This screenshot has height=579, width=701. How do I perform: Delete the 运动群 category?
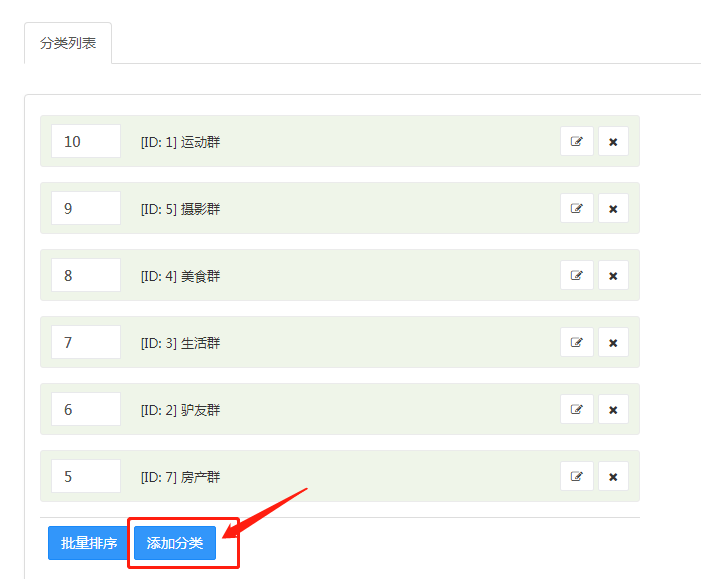[613, 141]
